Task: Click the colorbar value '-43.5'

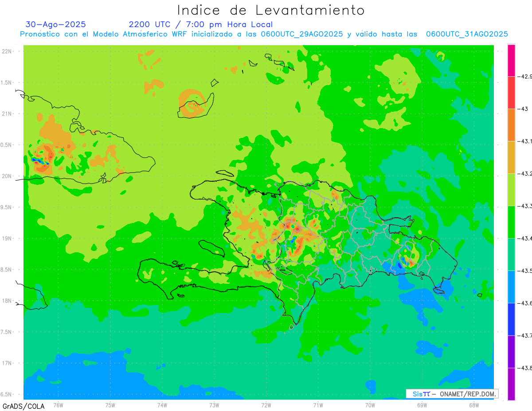Action: tap(525, 271)
